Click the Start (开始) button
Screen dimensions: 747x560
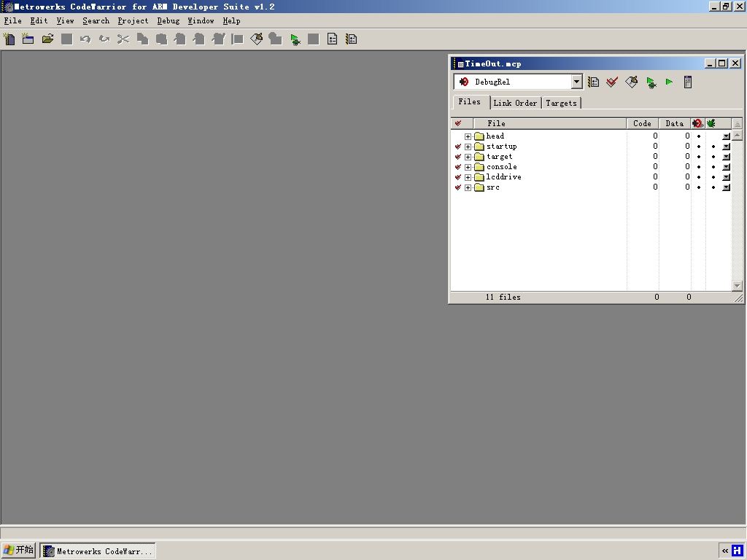[x=18, y=551]
